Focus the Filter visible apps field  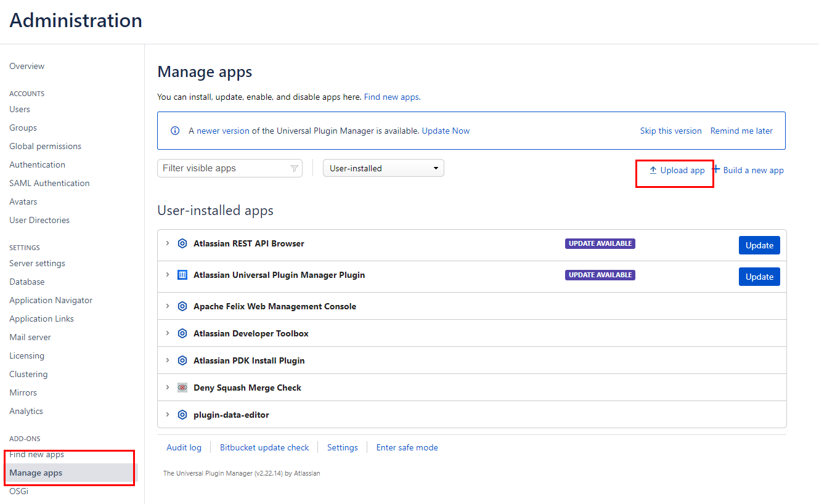click(x=222, y=168)
